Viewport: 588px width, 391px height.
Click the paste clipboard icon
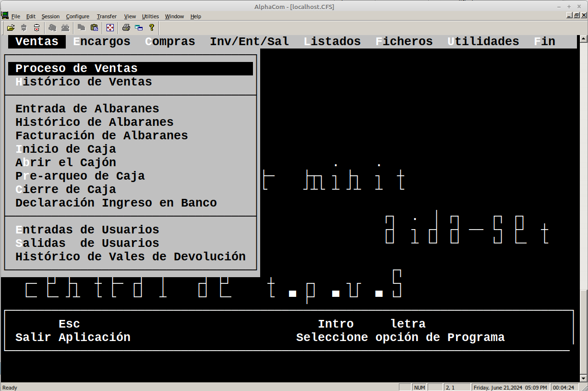(x=94, y=28)
